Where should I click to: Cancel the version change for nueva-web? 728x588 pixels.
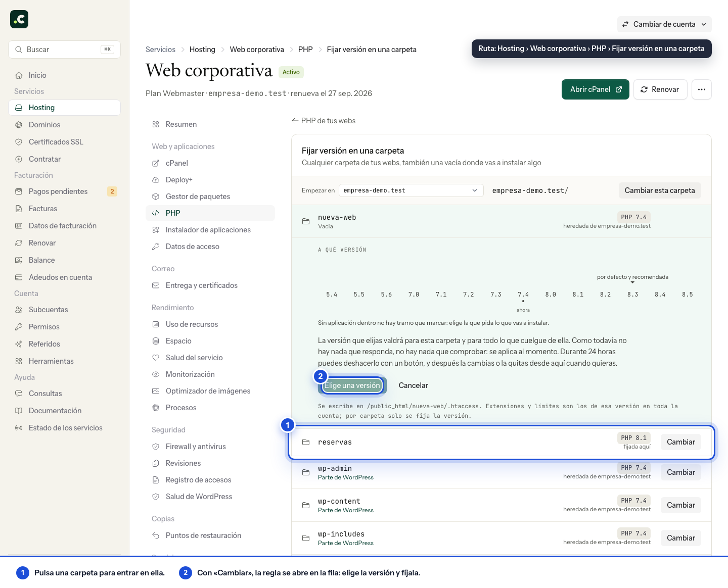pos(414,385)
